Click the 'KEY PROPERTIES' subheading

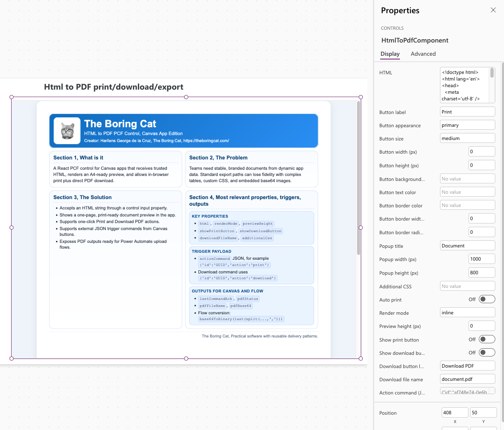pos(210,216)
